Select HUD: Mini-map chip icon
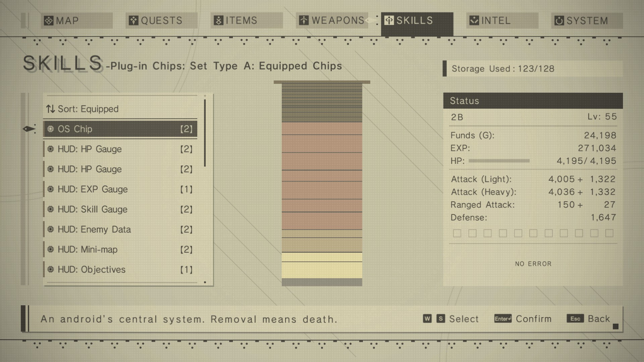The image size is (644, 362). point(50,249)
